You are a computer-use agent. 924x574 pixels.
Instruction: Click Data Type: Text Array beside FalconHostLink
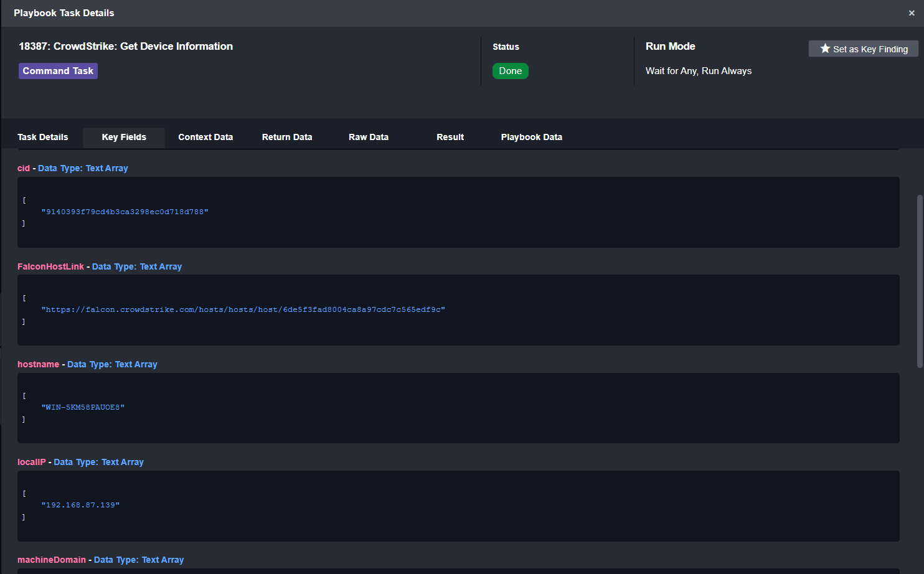pyautogui.click(x=137, y=266)
